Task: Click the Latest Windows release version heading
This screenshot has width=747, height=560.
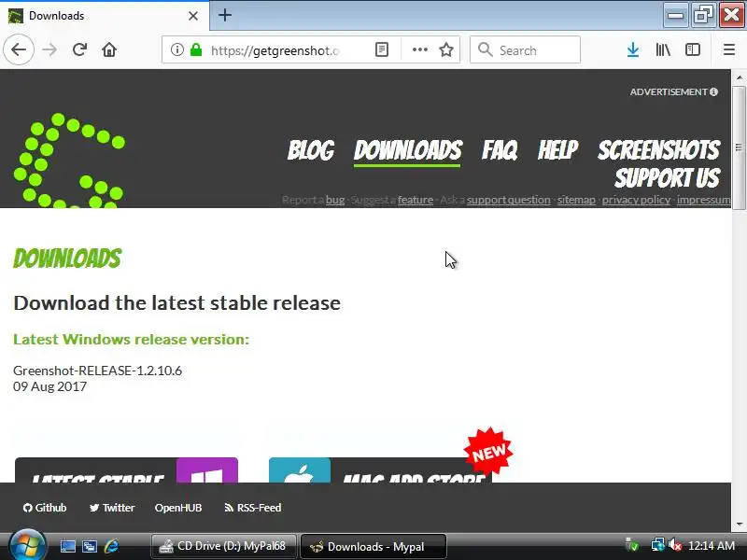Action: 131,340
